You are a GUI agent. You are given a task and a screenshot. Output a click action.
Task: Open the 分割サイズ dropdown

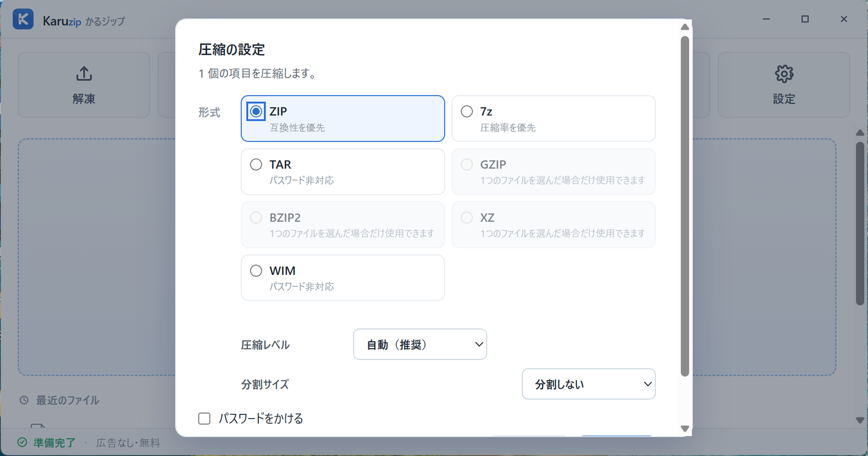click(589, 384)
